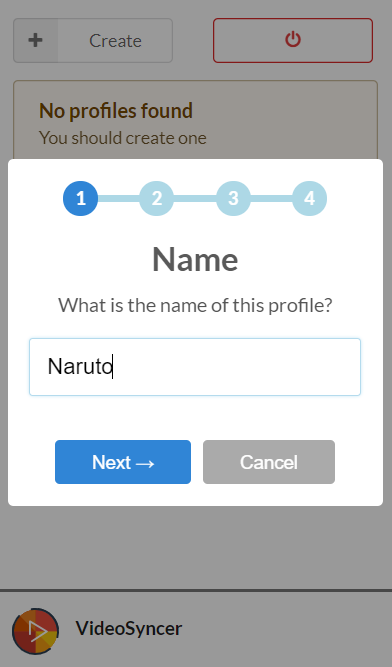Jump to step 2 circle

(x=156, y=198)
